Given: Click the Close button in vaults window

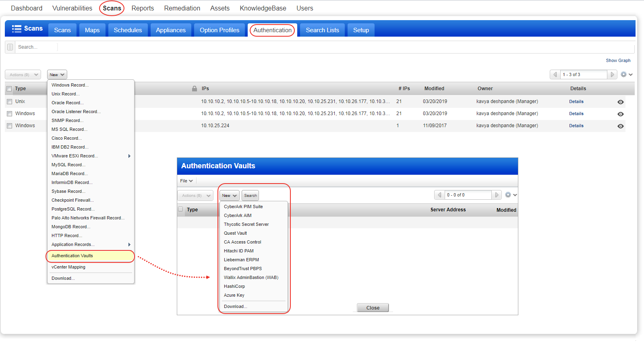Looking at the screenshot, I should click(x=373, y=308).
